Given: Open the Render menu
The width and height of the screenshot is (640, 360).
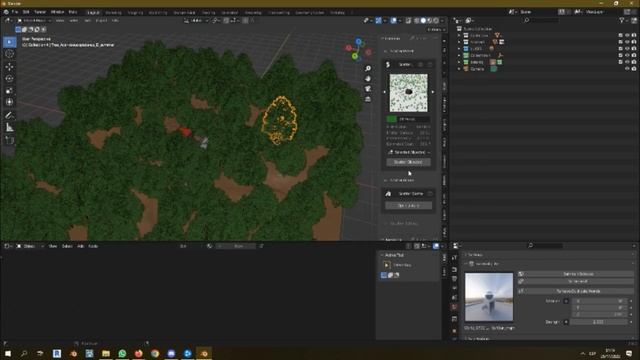Looking at the screenshot, I should (40, 12).
